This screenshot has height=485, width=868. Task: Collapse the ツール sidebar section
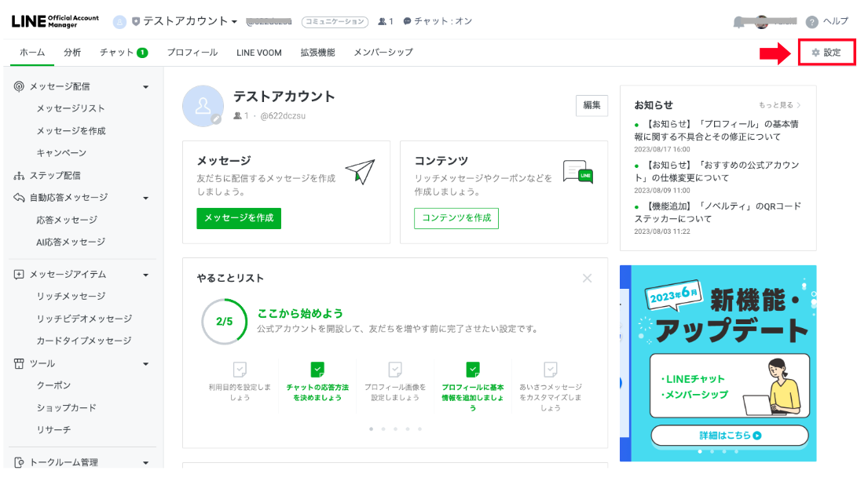tap(145, 363)
